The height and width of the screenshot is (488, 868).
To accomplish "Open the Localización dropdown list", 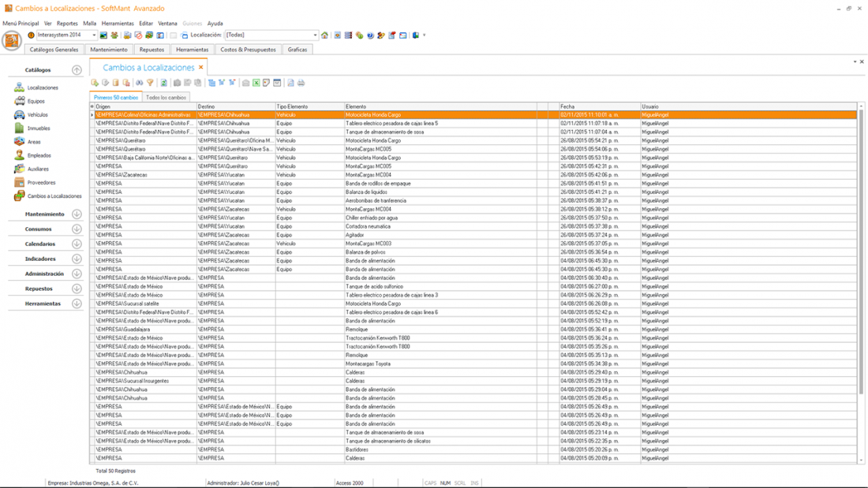I will pos(315,35).
